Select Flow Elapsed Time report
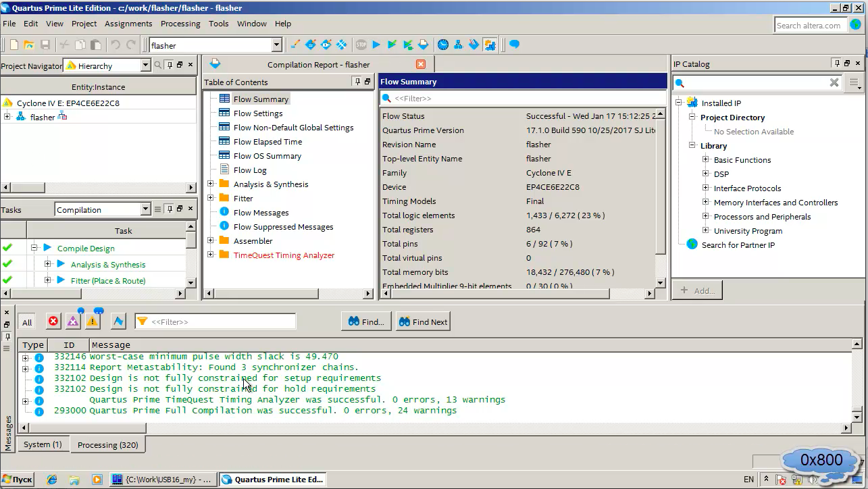868x489 pixels. tap(267, 142)
